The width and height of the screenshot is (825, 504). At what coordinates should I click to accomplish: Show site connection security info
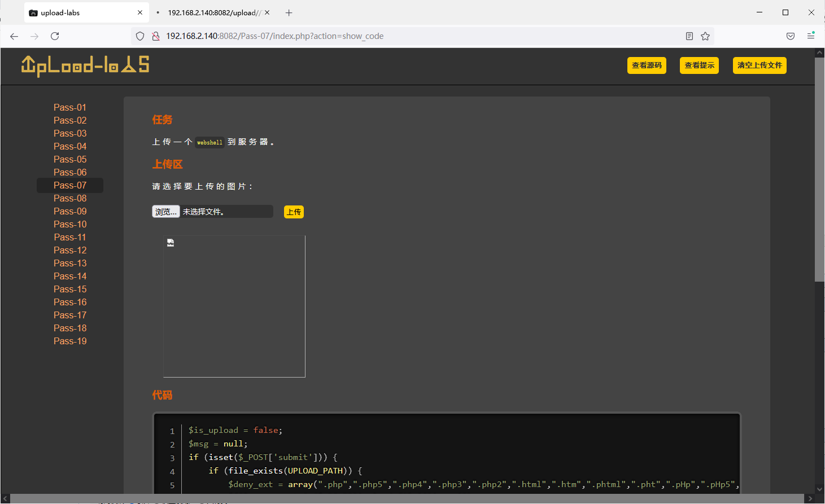[156, 36]
